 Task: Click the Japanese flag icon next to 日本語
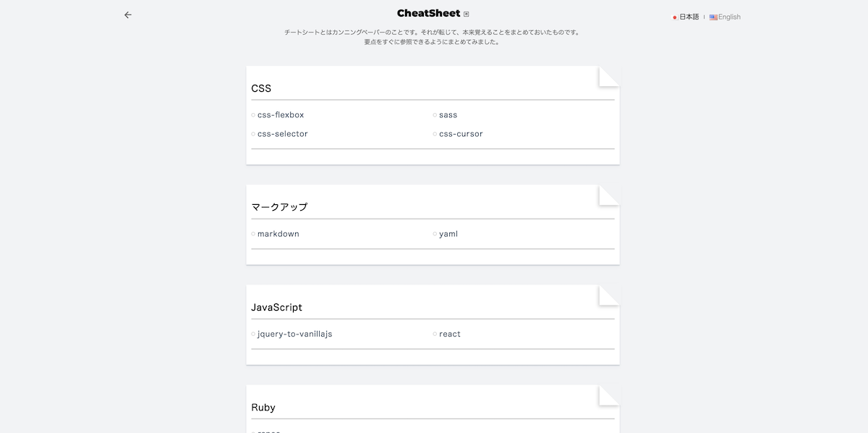click(673, 17)
